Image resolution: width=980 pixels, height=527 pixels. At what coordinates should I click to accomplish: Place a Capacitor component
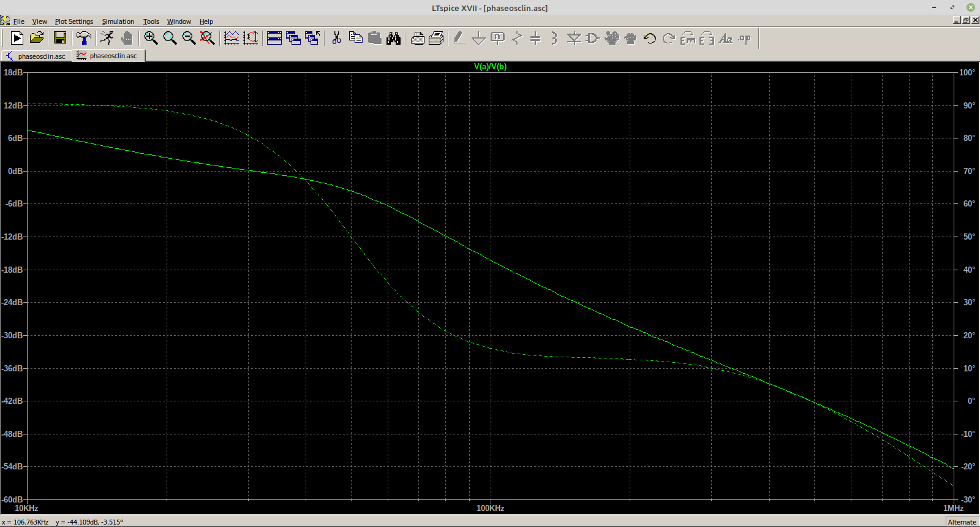coord(535,38)
